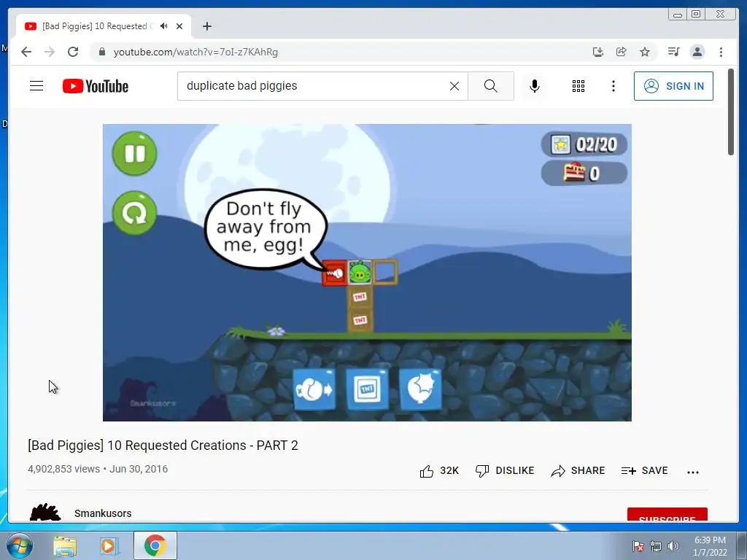This screenshot has width=747, height=560.
Task: Run search with the magnifier button
Action: coord(491,86)
